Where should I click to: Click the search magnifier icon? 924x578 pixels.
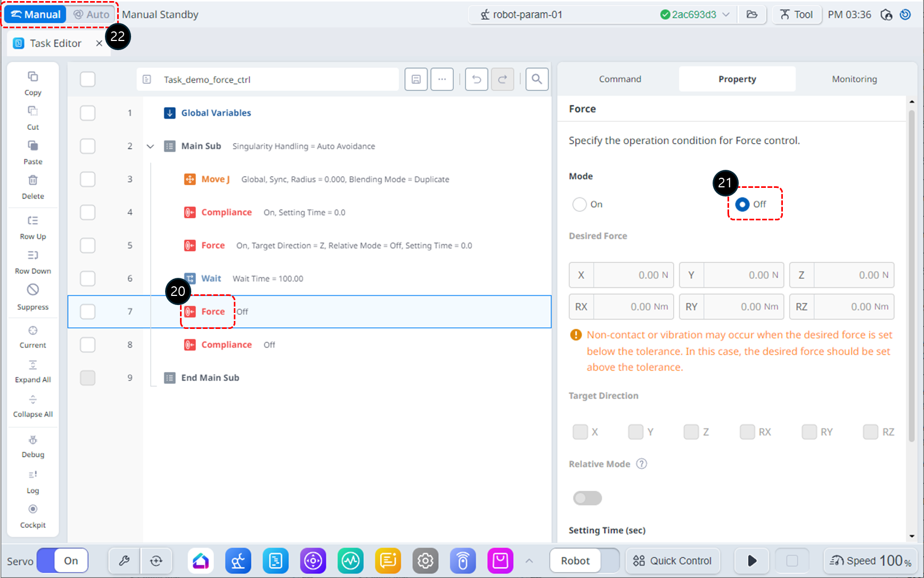point(537,79)
